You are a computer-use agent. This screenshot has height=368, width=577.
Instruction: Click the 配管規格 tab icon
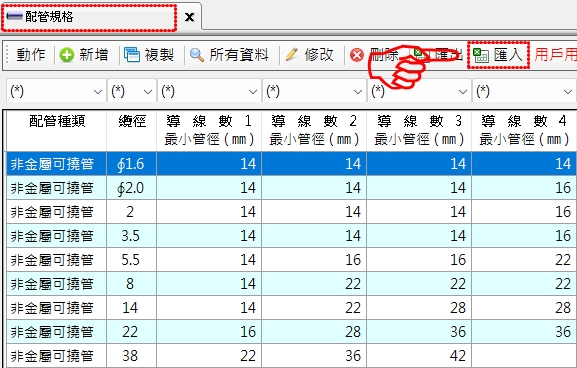click(x=15, y=17)
